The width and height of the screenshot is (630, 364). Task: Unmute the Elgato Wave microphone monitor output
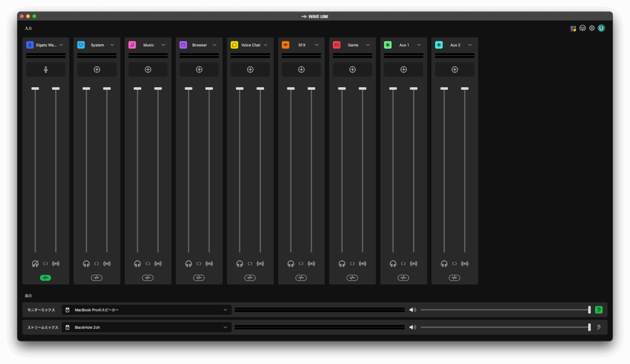click(35, 264)
